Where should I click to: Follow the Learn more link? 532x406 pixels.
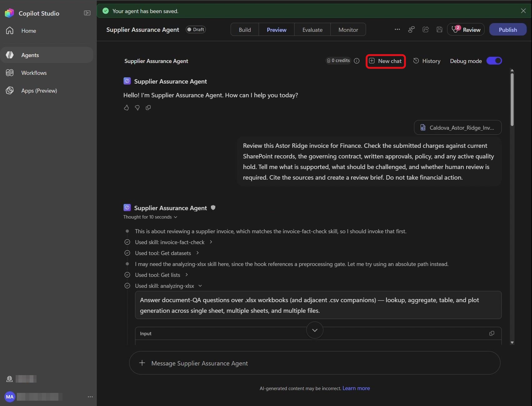[x=356, y=388]
